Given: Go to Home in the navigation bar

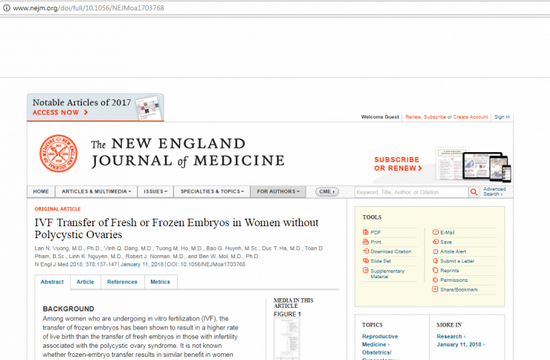Looking at the screenshot, I should click(41, 192).
